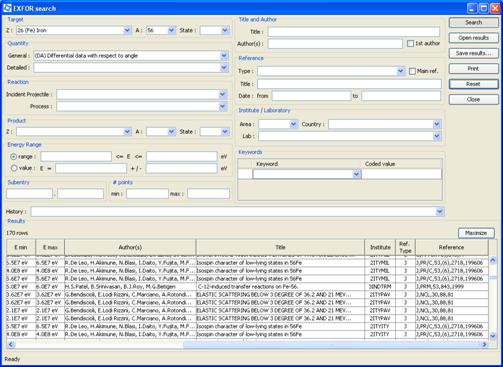Screen dimensions: 503x367
Task: Click the # points min input field
Action: (x=147, y=193)
